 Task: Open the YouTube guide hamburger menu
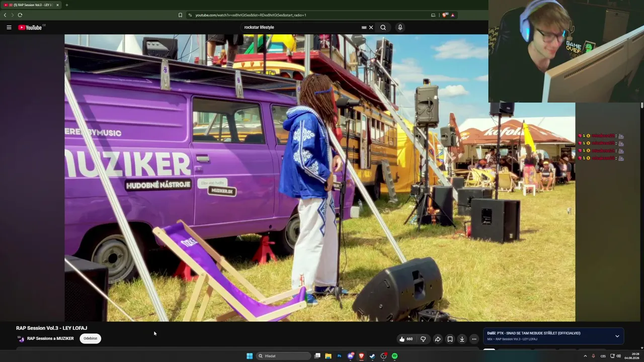click(9, 27)
